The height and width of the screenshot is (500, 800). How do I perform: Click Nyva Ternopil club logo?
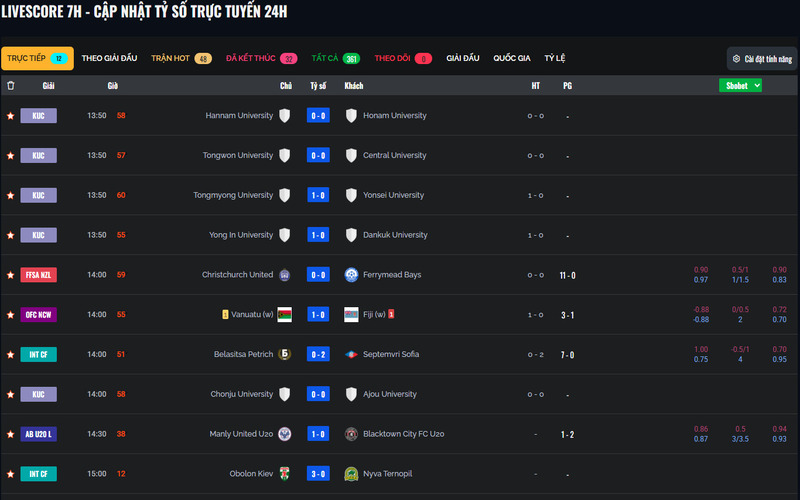pyautogui.click(x=351, y=474)
